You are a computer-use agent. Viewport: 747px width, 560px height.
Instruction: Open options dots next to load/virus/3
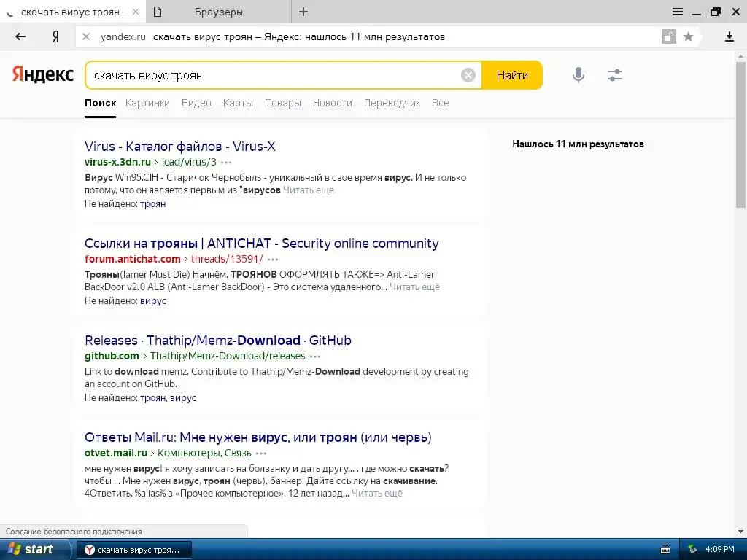tap(226, 163)
